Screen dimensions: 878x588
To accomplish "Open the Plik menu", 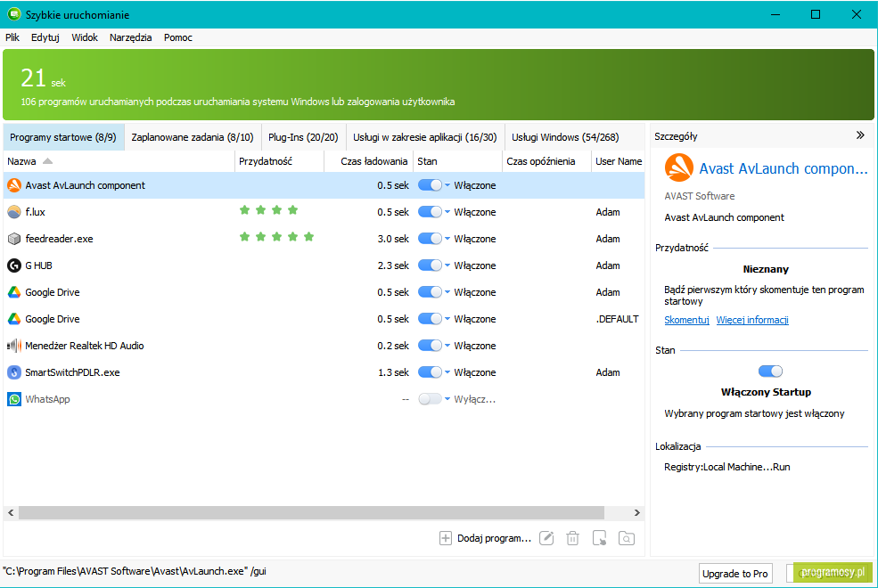I will 12,37.
